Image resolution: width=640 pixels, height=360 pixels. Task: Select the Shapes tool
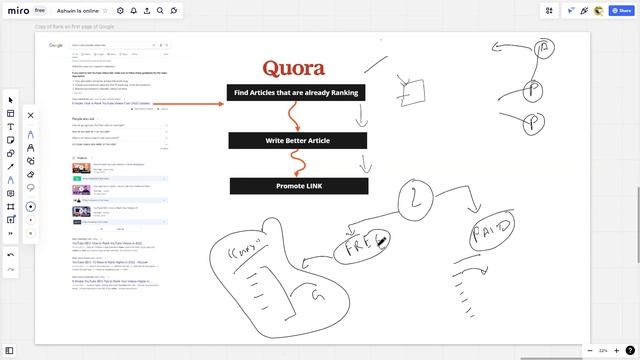point(11,153)
